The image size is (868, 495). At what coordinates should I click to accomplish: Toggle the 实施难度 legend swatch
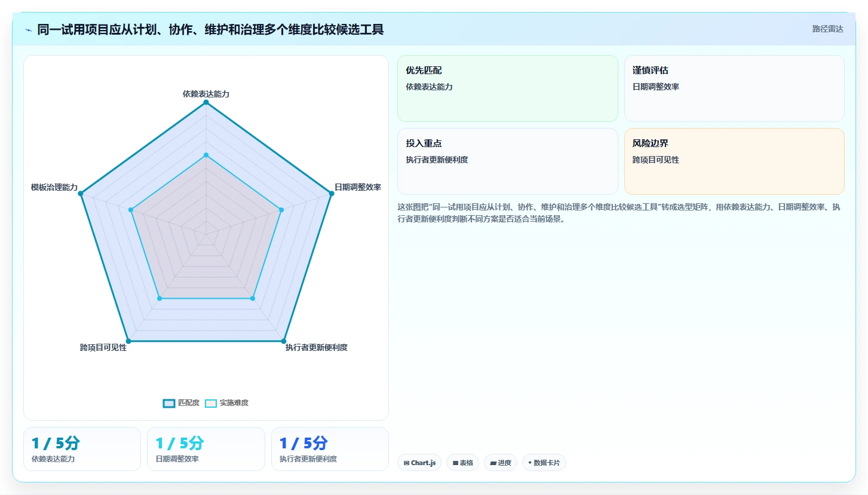211,403
